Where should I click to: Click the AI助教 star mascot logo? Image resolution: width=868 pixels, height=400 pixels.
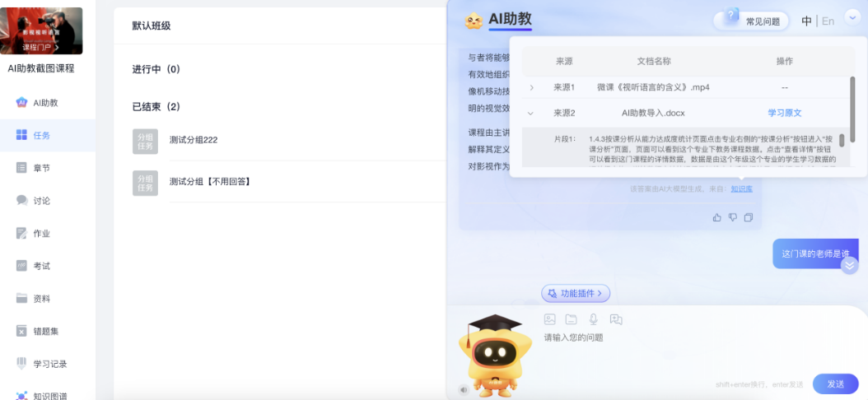[x=474, y=21]
